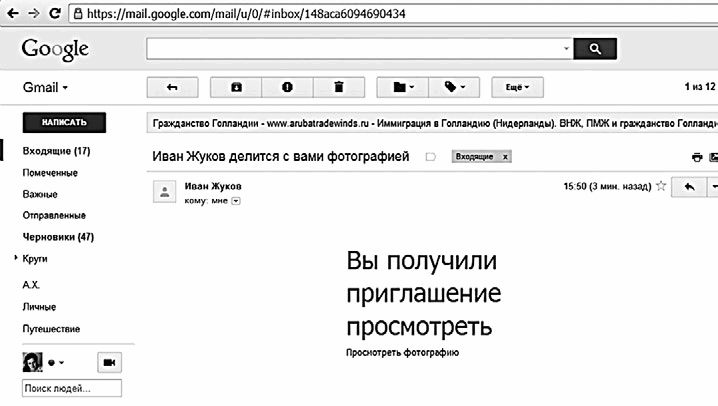The height and width of the screenshot is (406, 718).
Task: Toggle the importance marker beside subject
Action: [x=430, y=157]
